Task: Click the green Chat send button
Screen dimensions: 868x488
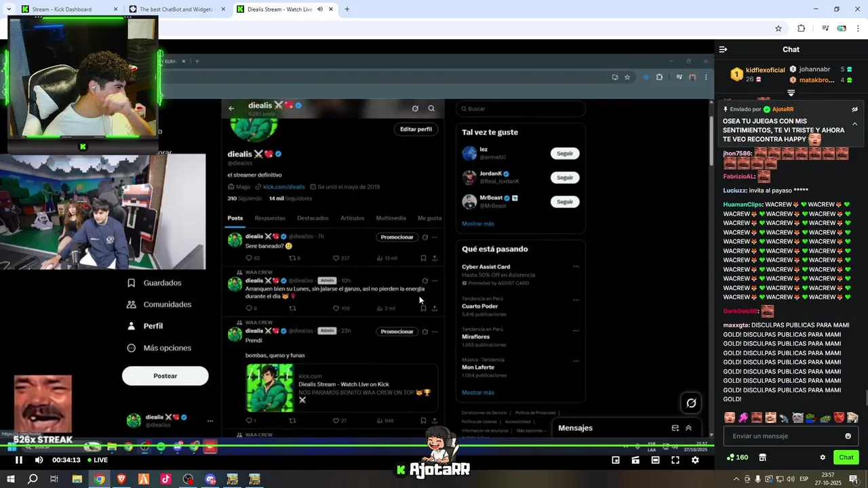Action: click(x=846, y=457)
